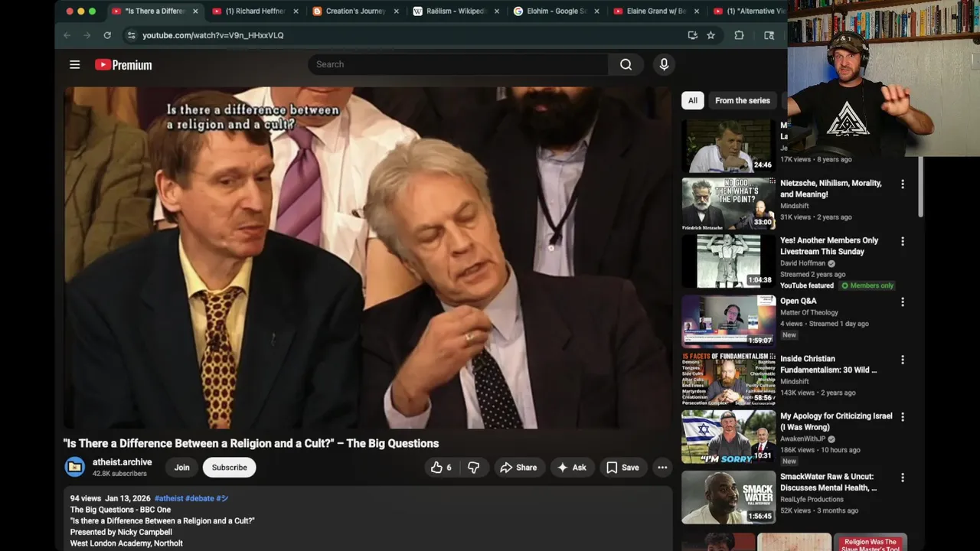Click the AwakenWithJP channel name
The height and width of the screenshot is (551, 980).
[x=803, y=439]
